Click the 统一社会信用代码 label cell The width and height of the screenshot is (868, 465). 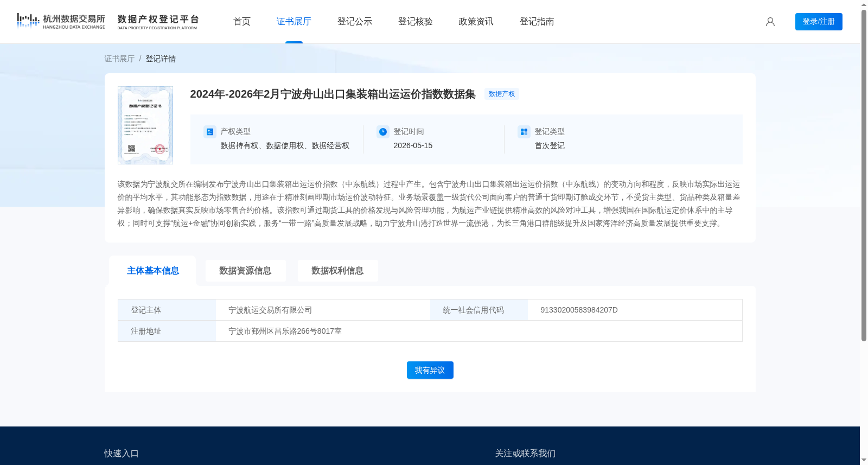point(479,310)
